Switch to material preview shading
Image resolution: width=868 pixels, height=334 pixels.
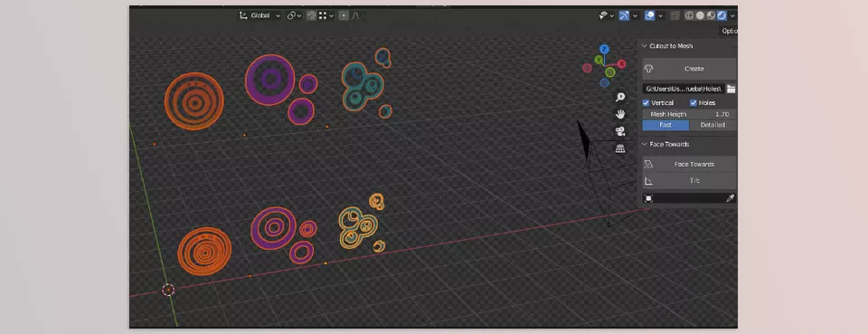click(711, 15)
